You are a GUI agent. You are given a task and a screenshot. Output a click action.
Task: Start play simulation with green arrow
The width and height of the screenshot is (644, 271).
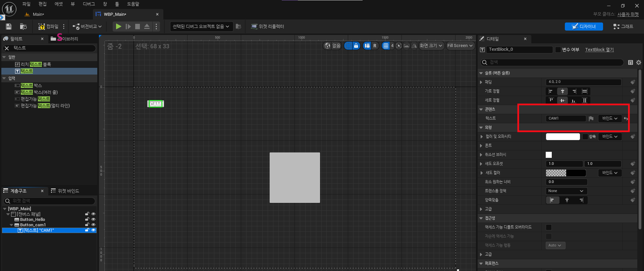click(x=118, y=27)
